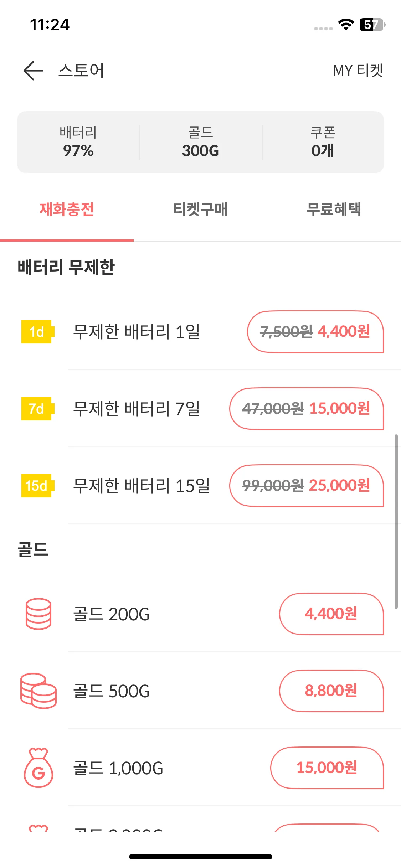Purchase 골드 500G for 8,800원

(x=331, y=691)
